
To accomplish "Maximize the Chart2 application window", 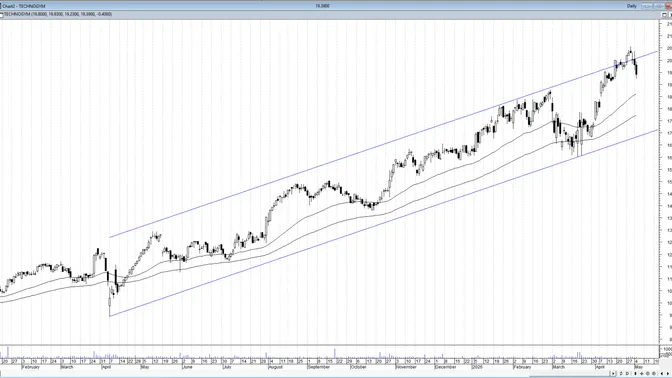I will [660, 6].
